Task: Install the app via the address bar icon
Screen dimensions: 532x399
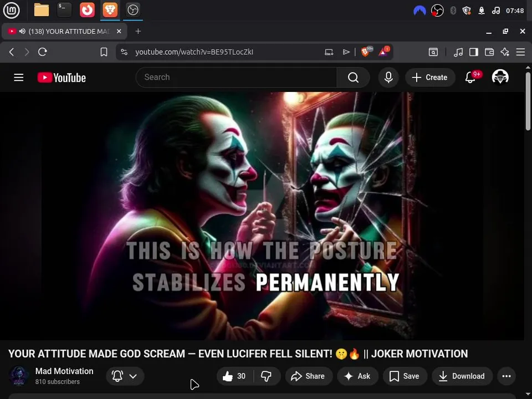Action: (329, 52)
